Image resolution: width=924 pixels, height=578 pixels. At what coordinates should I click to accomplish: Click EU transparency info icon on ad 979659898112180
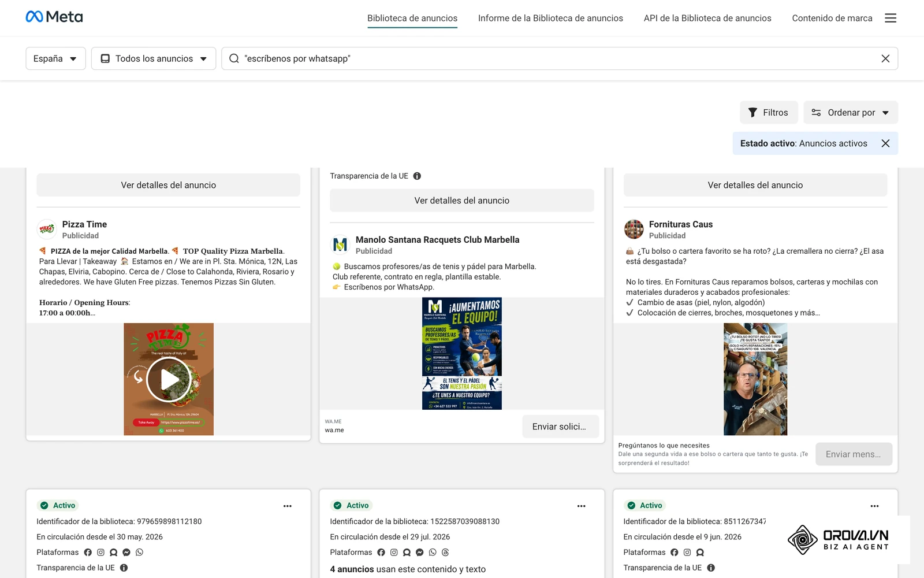point(124,568)
